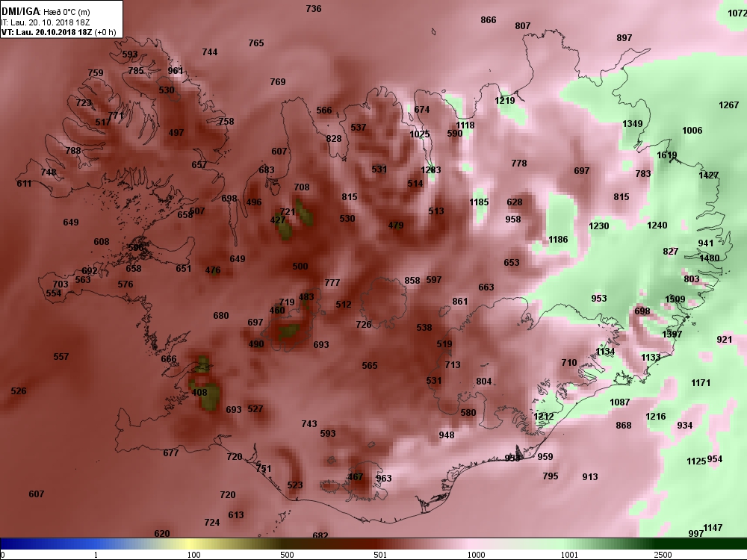
Task: Click the 'VT: Lau. 20.10.2018 18Z (+0 h)' line
Action: pos(58,32)
